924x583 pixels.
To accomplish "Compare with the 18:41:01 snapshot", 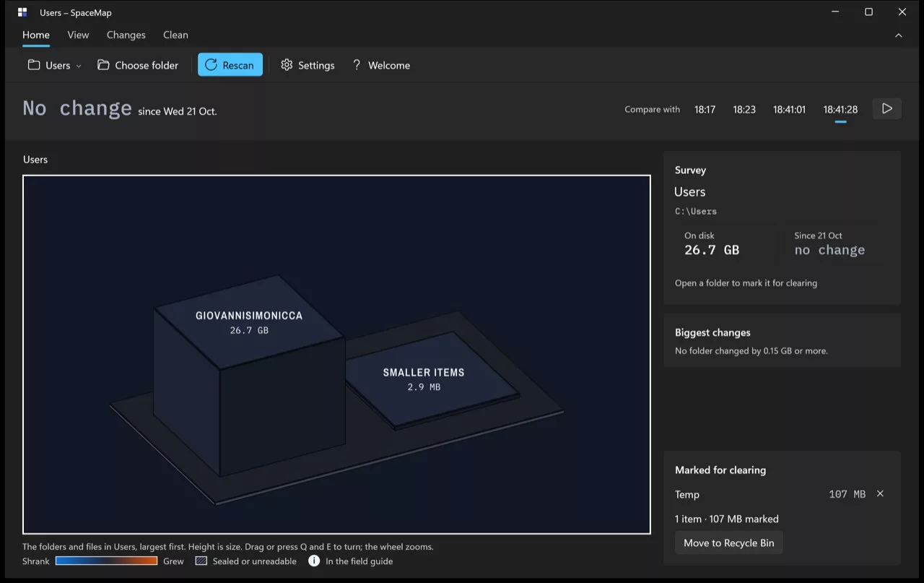I will pyautogui.click(x=789, y=109).
